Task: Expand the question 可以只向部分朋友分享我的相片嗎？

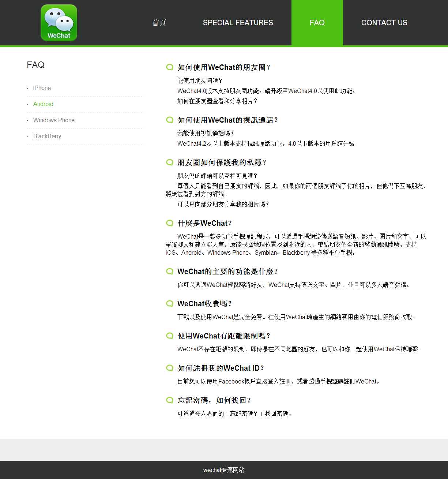Action: point(223,204)
